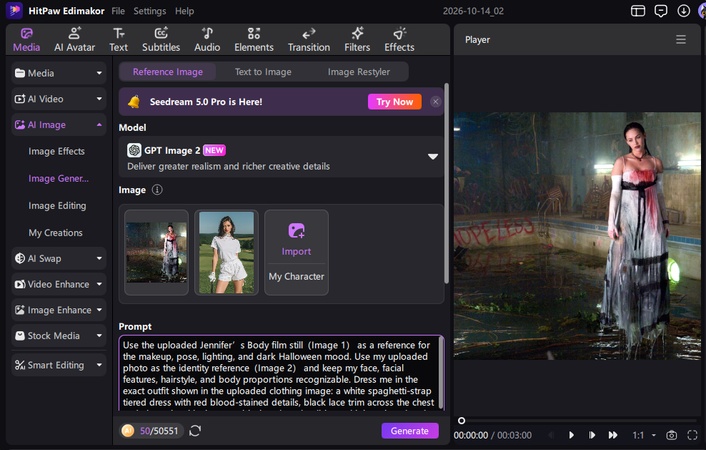Step to the next frame
Image resolution: width=706 pixels, height=450 pixels.
click(592, 435)
